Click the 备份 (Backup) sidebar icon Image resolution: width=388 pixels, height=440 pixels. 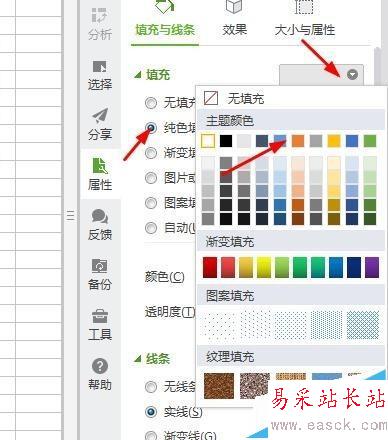100,274
